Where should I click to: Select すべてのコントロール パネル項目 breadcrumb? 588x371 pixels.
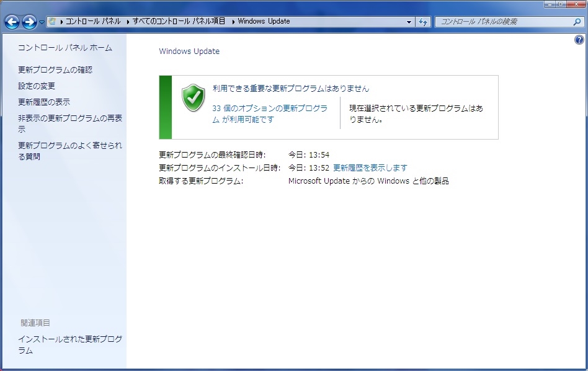[x=179, y=21]
